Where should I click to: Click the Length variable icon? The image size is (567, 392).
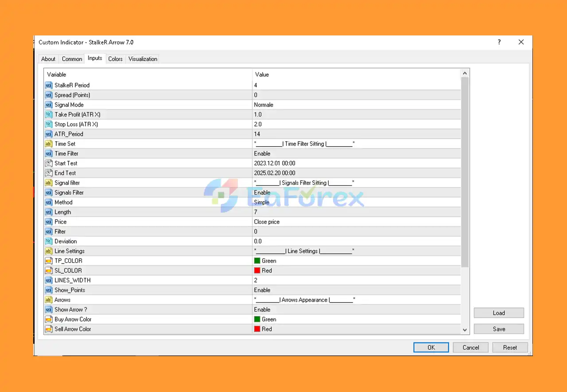pos(49,212)
